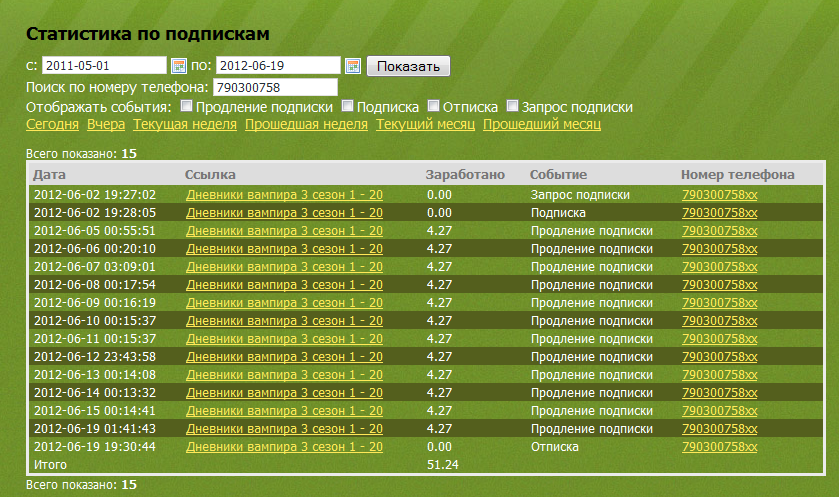Screen dimensions: 839x497
Task: Click the Событие column header
Action: point(558,174)
